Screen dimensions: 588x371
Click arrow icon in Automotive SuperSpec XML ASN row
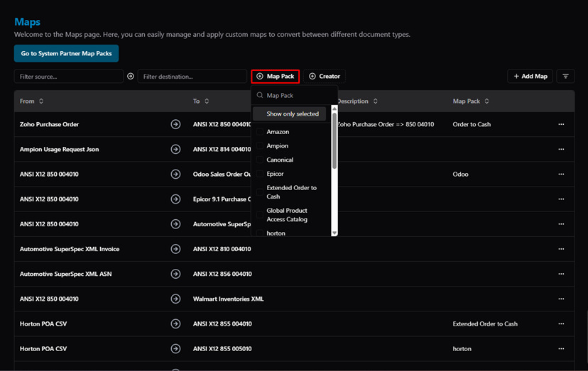pos(175,274)
